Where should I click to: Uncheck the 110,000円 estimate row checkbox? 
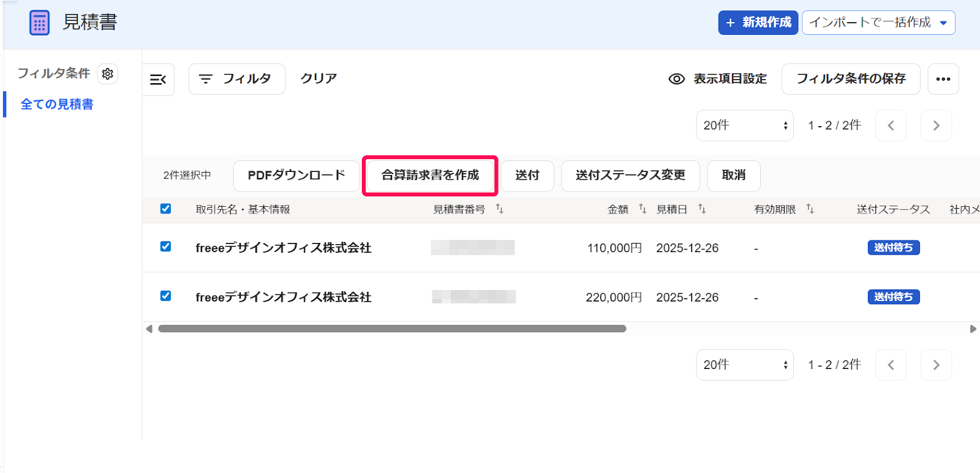click(x=165, y=247)
